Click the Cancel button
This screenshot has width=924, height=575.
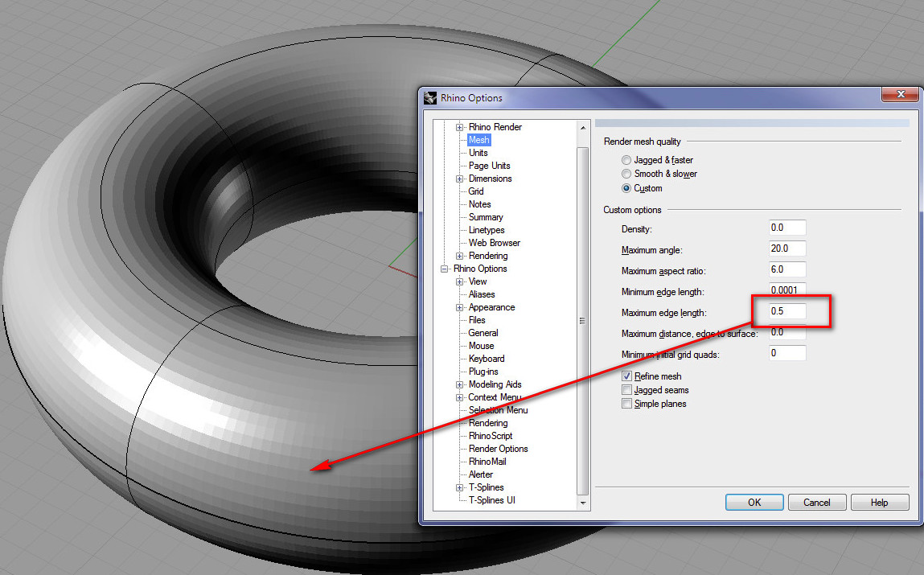point(816,503)
